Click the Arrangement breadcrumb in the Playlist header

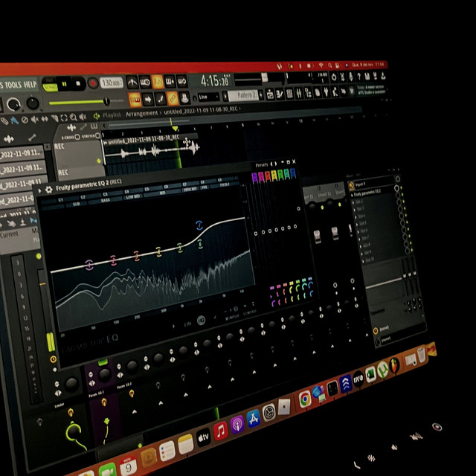(x=141, y=114)
